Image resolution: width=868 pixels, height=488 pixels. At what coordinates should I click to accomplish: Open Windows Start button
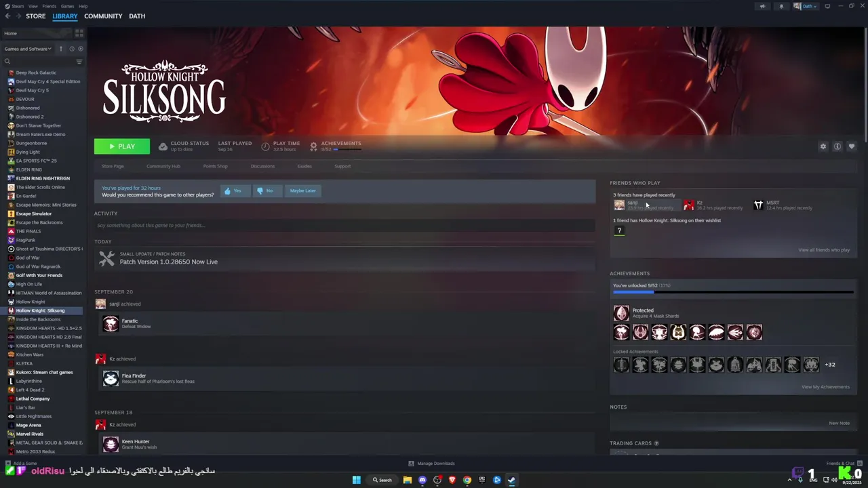click(x=356, y=480)
